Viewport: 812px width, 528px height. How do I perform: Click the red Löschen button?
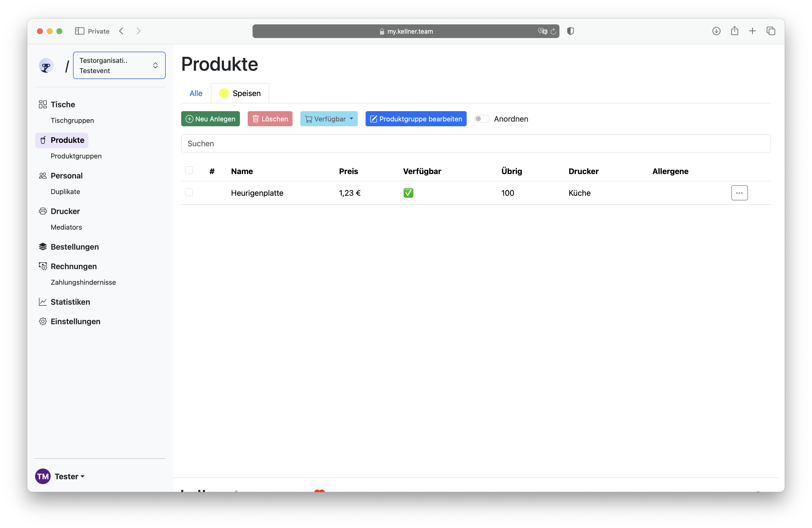(270, 118)
